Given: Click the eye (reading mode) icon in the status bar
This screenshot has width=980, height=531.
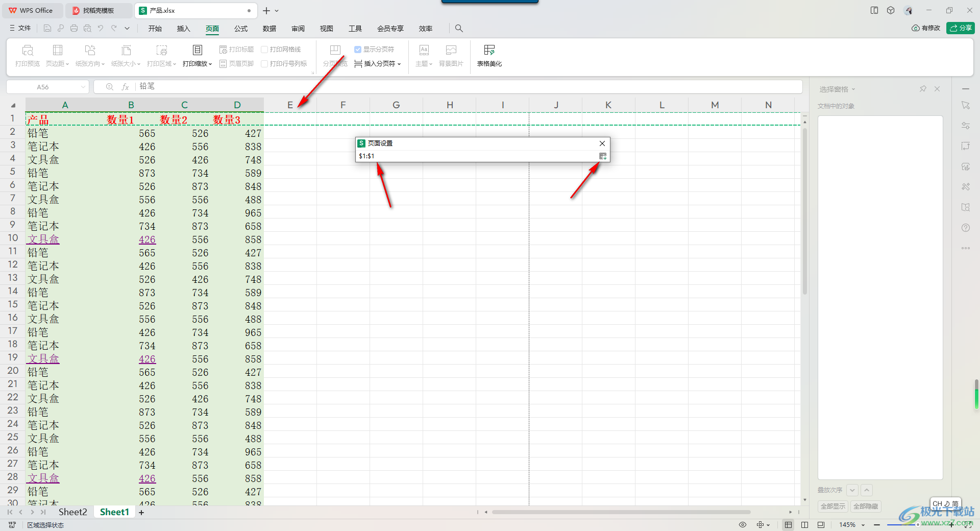Looking at the screenshot, I should tap(743, 524).
